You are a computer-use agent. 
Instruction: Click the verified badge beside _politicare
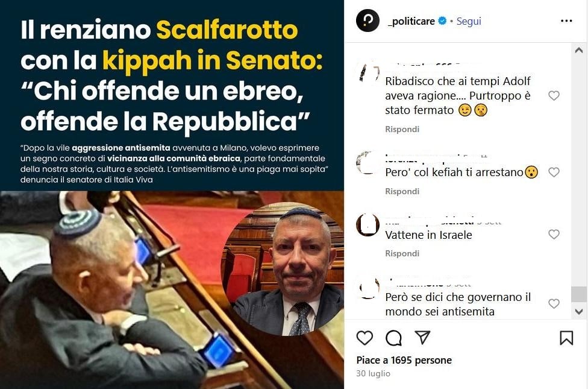pos(442,21)
